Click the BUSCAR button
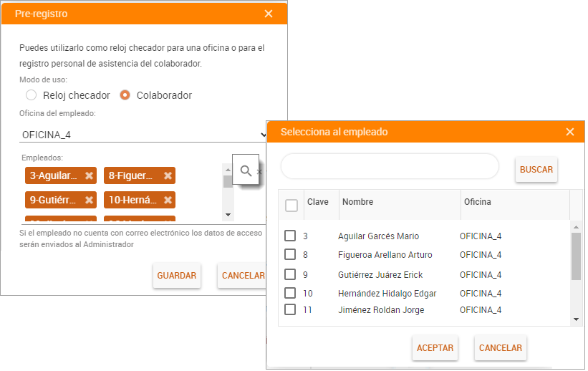 pos(536,170)
